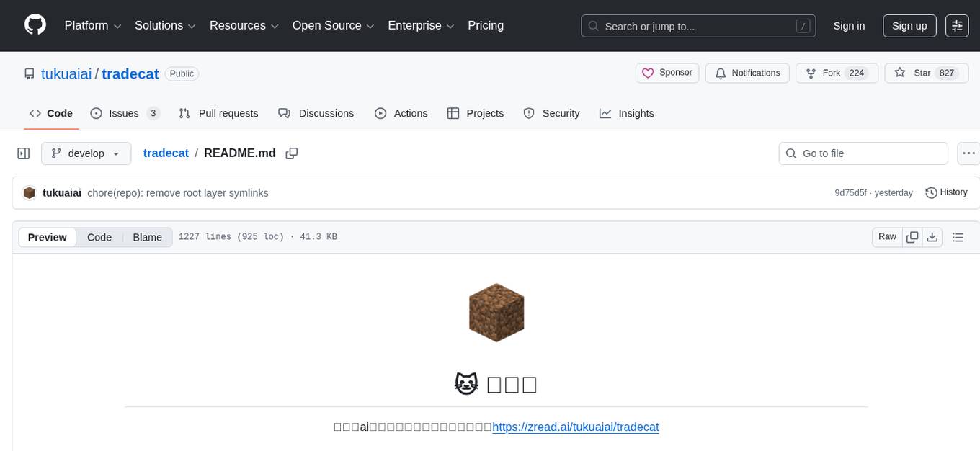
Task: Open the README outline list
Action: click(x=958, y=236)
